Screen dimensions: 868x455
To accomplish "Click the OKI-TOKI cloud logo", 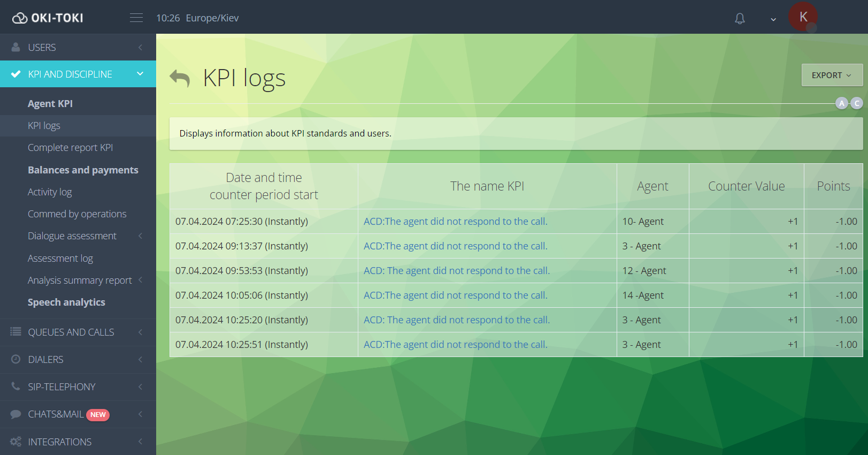I will tap(20, 18).
